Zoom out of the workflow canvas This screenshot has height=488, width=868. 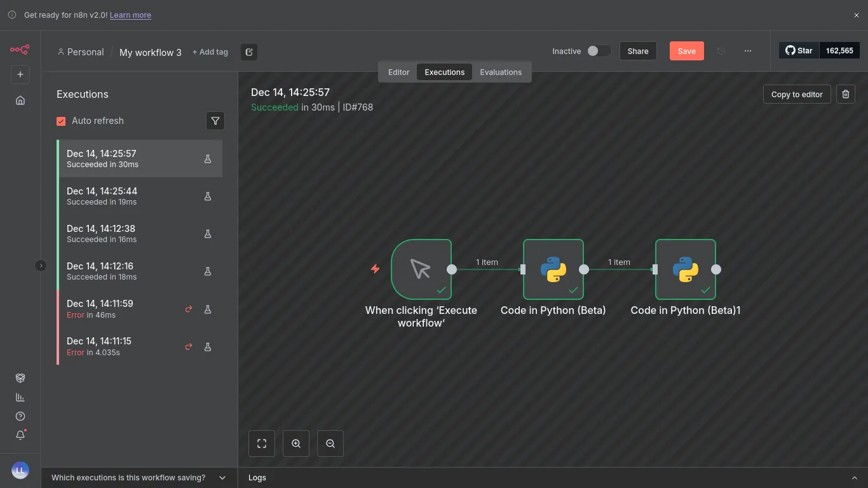330,444
